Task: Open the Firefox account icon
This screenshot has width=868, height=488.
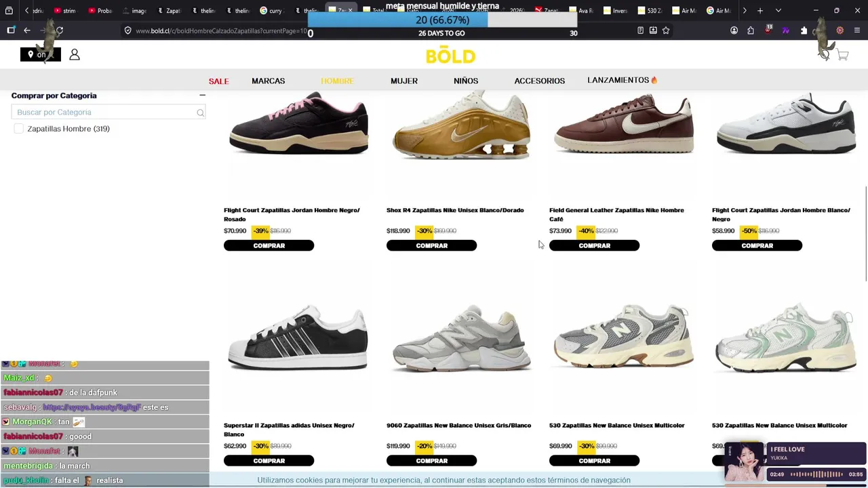Action: [x=734, y=30]
